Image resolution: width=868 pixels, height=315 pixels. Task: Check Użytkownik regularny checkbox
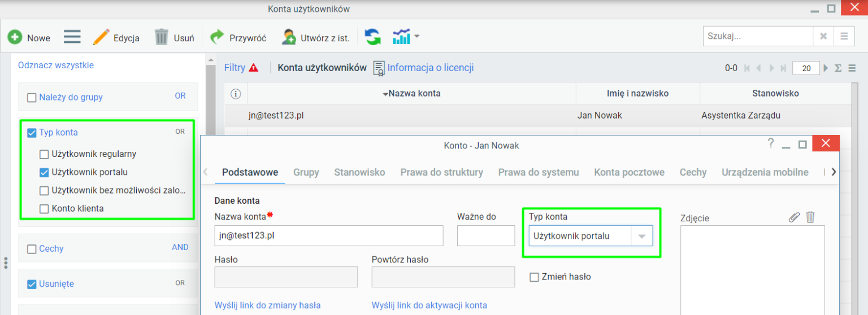[x=44, y=154]
